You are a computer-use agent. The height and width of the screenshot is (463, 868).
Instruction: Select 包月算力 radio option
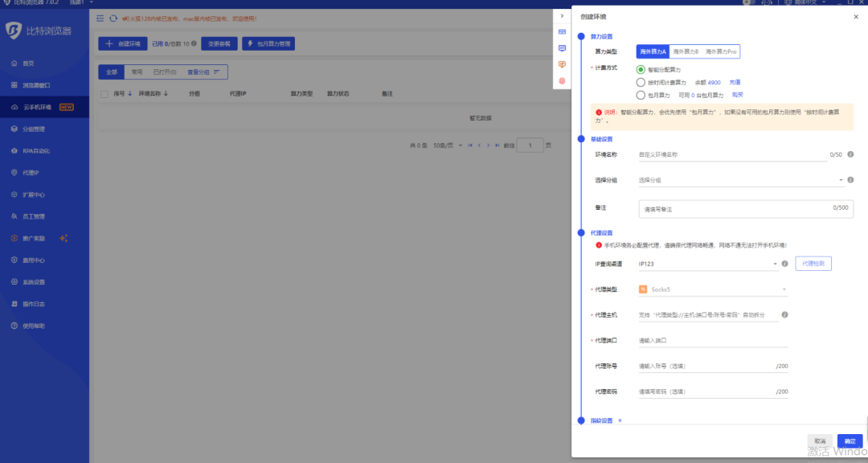coord(641,95)
